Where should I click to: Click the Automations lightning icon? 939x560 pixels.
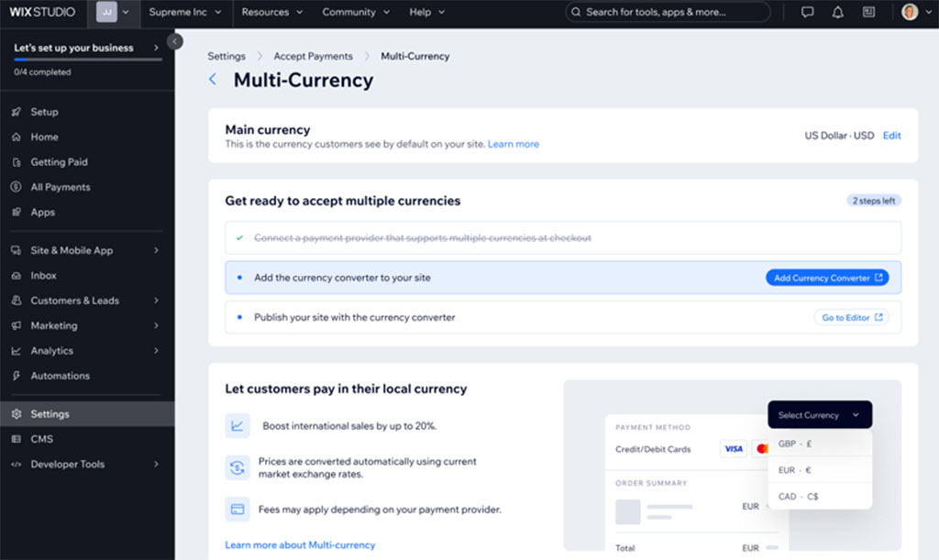[17, 377]
